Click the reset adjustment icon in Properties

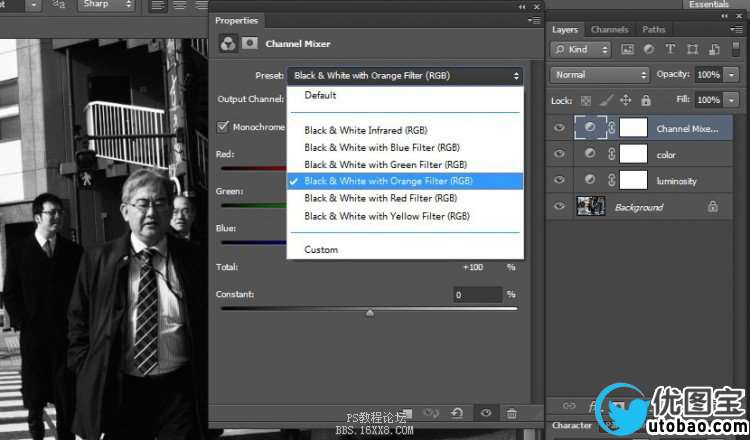coord(457,413)
